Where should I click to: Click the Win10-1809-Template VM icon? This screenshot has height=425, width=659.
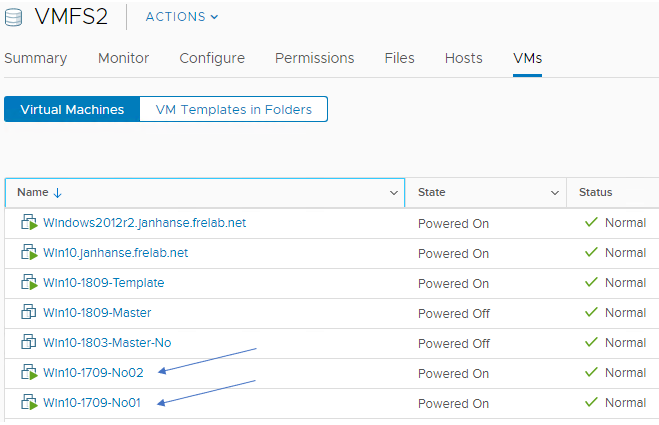pyautogui.click(x=29, y=283)
